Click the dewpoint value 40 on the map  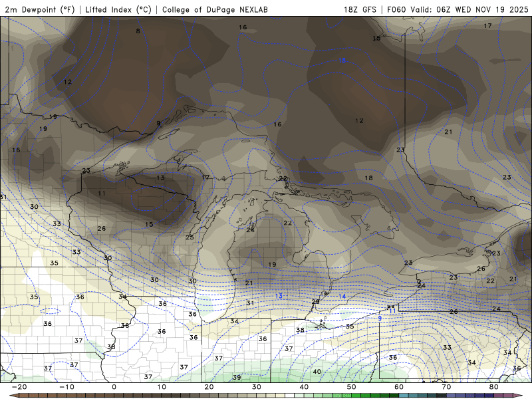point(317,372)
